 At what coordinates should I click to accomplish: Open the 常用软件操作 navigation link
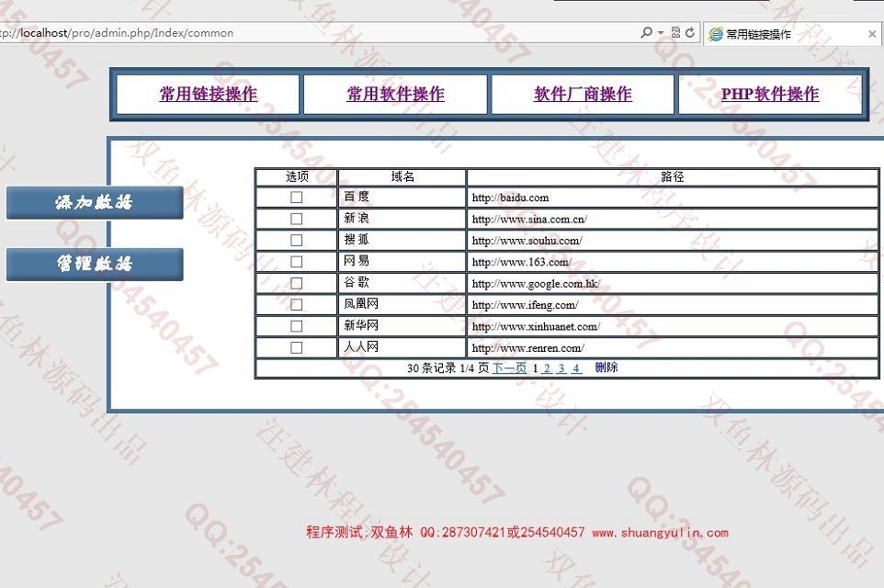click(x=395, y=94)
